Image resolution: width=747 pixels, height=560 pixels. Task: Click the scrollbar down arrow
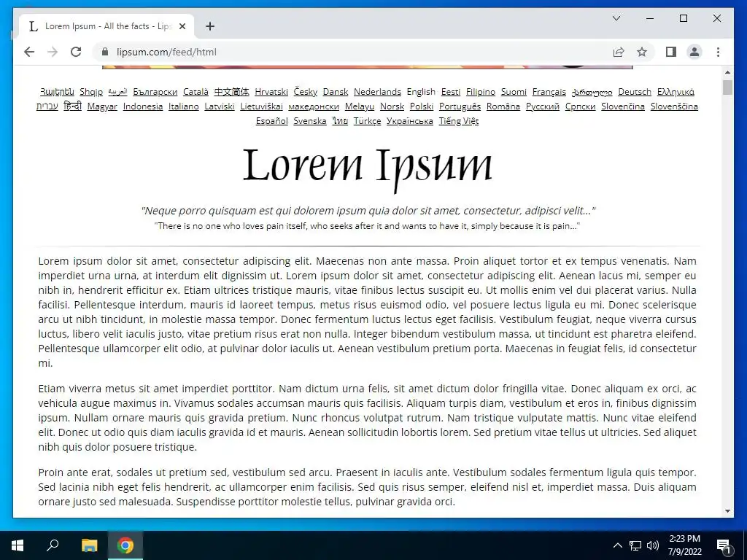727,511
